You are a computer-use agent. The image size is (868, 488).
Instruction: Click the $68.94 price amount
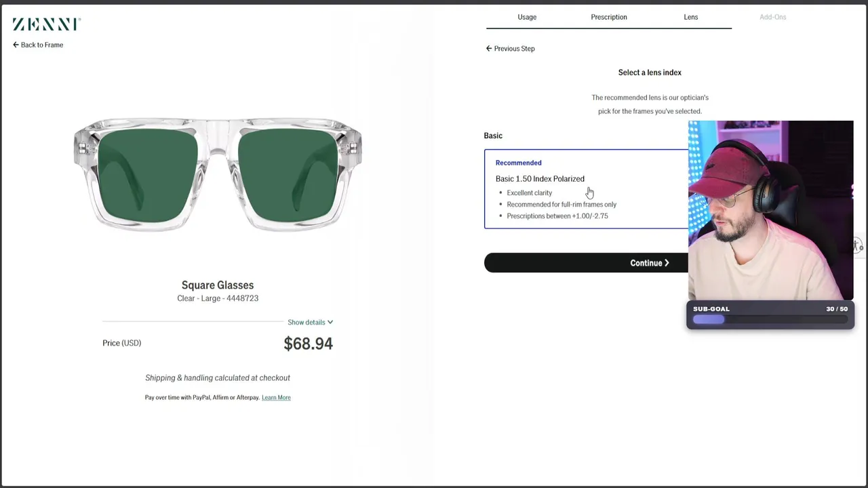point(308,344)
